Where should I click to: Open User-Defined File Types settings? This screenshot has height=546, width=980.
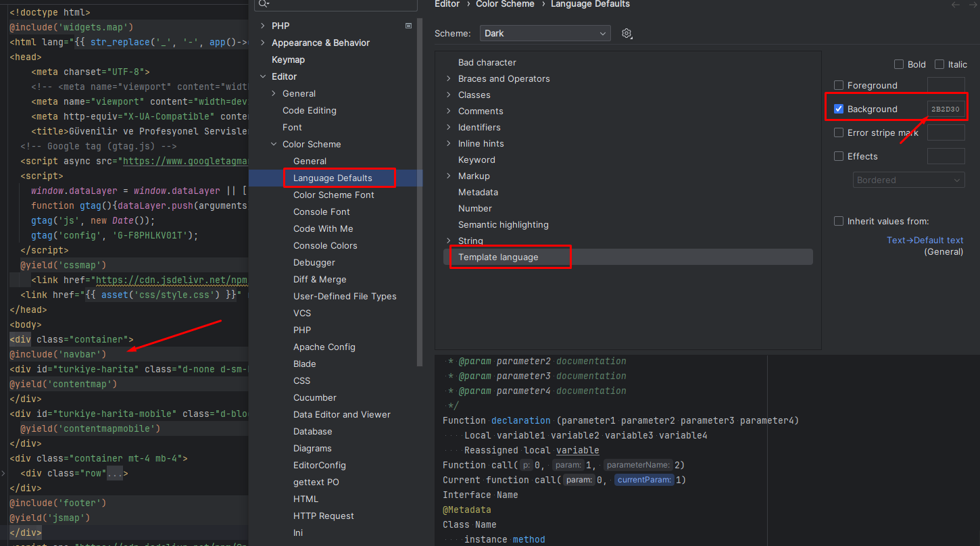click(x=345, y=296)
